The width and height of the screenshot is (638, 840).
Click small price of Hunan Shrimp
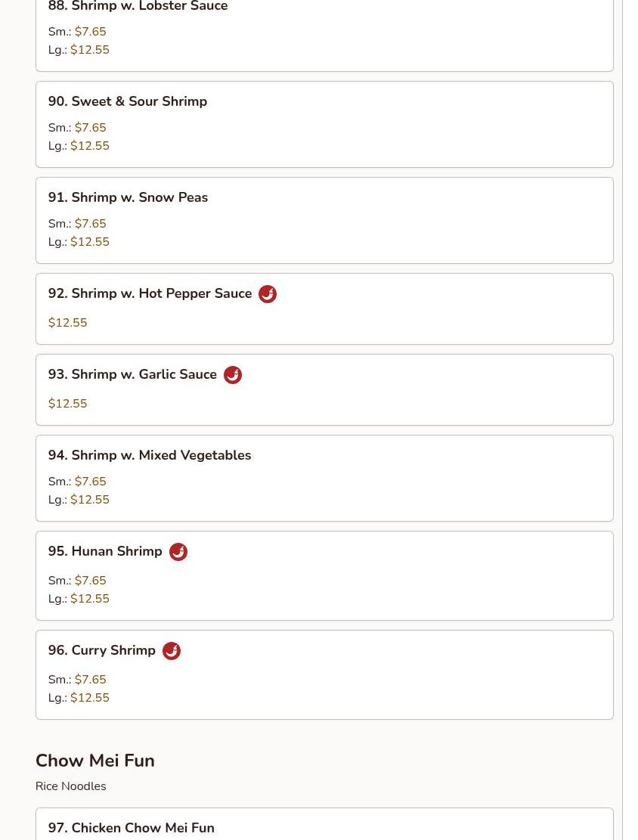point(91,580)
